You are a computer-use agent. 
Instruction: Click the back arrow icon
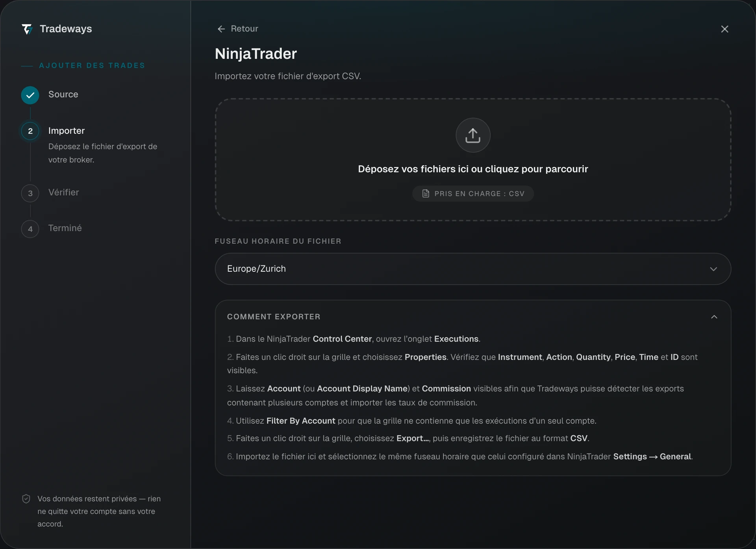point(221,29)
